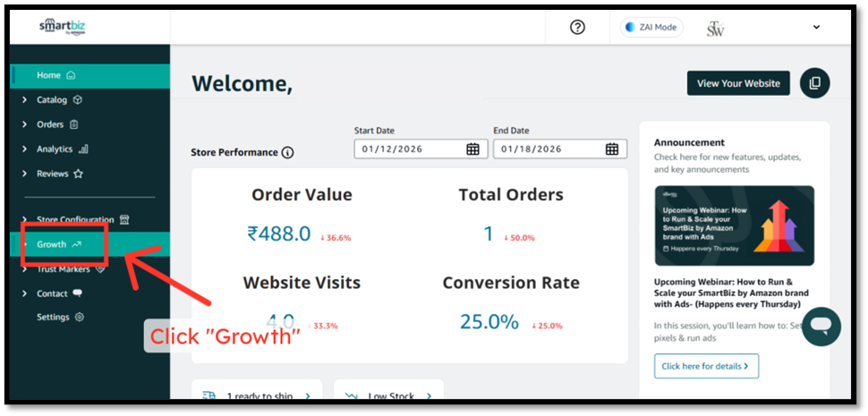Click the Store Performance info icon
The image size is (868, 416).
287,153
